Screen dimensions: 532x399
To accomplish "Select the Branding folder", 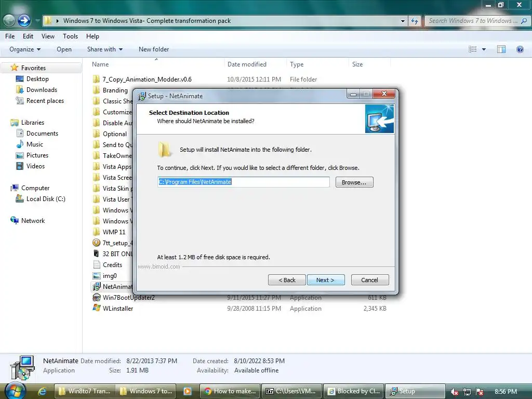I will (115, 90).
